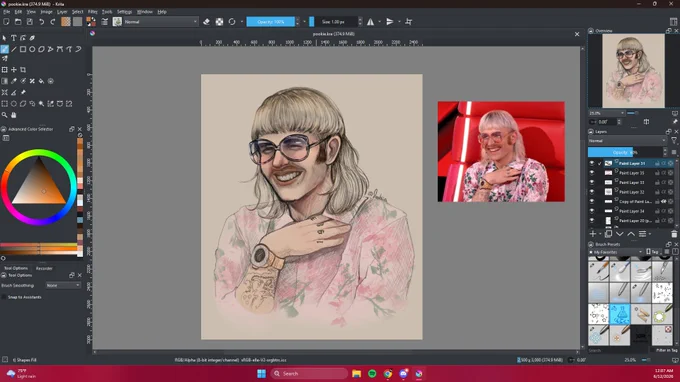Expand the horizontal mirror options arrow
Viewport: 680px width, 382px height.
[x=379, y=22]
